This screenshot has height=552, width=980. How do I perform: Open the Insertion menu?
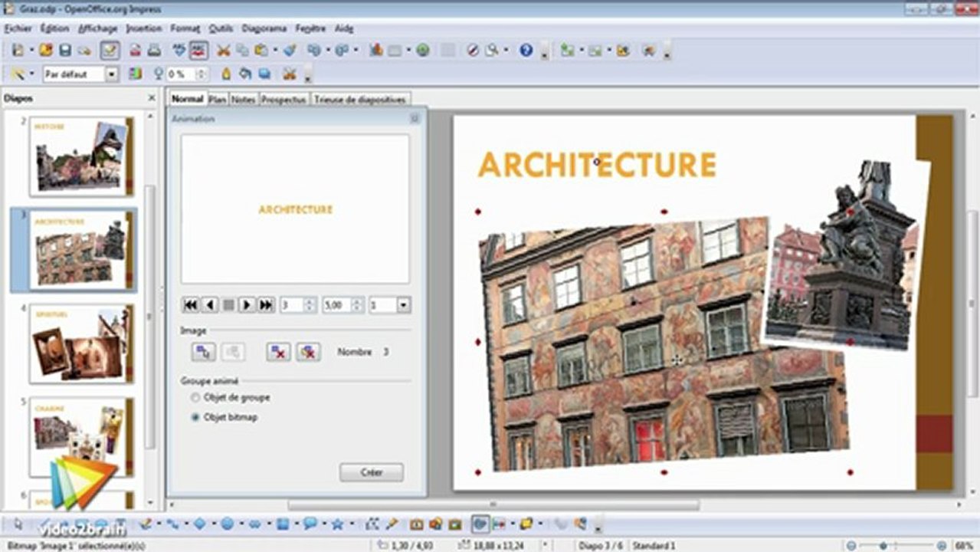pos(144,28)
